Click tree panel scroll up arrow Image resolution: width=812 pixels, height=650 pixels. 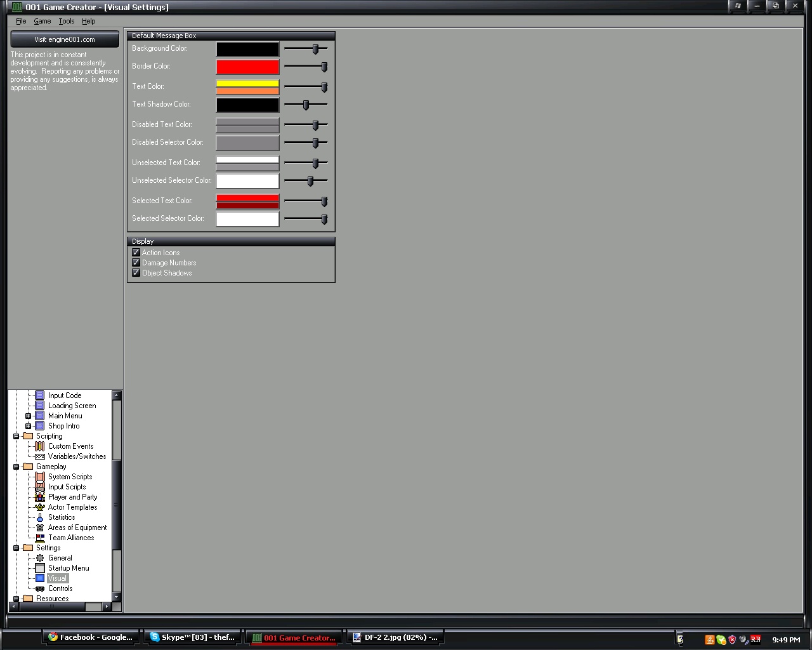(x=117, y=395)
